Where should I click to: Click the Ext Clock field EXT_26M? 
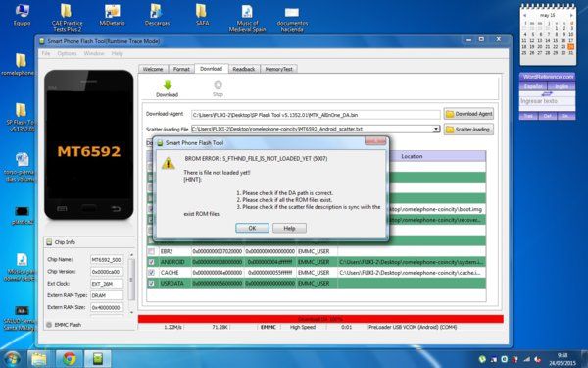coord(107,284)
